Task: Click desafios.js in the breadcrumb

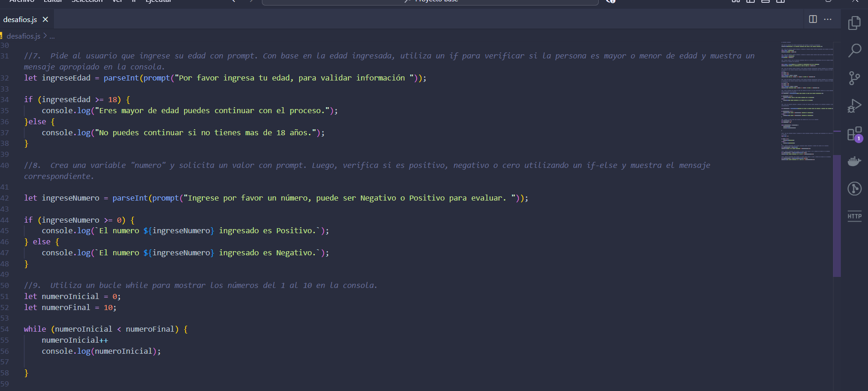Action: pyautogui.click(x=23, y=36)
